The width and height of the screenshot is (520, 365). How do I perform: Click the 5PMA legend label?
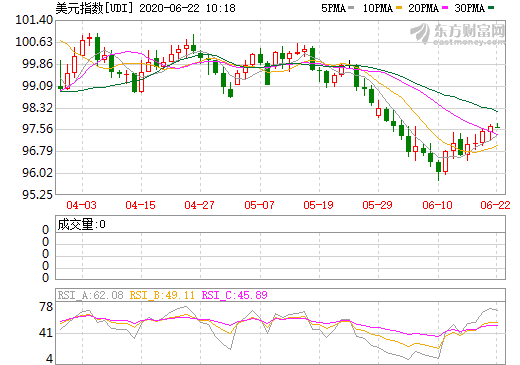(333, 8)
